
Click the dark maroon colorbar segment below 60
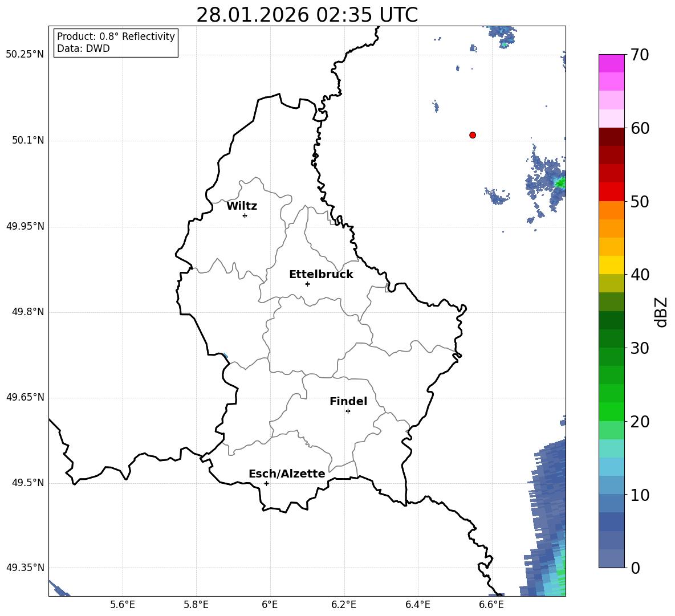tap(611, 137)
